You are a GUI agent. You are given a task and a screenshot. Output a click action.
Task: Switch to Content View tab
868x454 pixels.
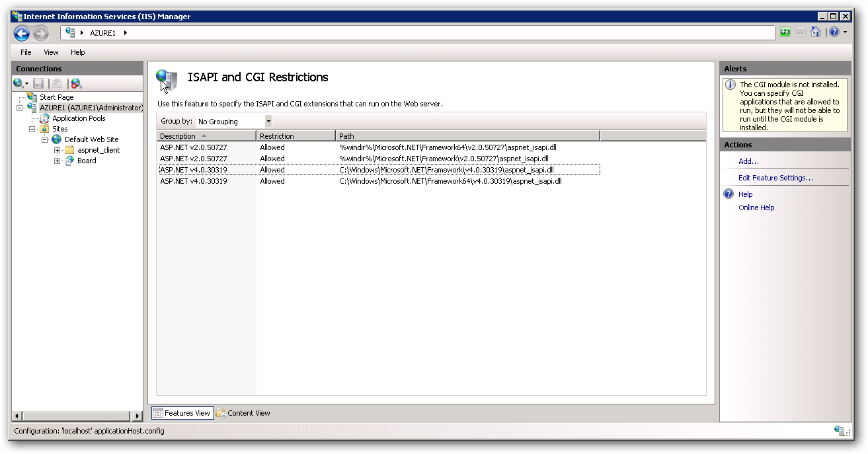point(243,413)
